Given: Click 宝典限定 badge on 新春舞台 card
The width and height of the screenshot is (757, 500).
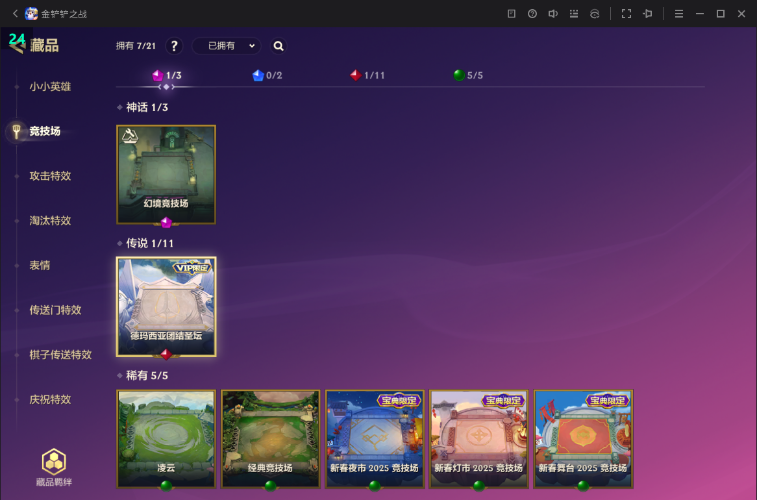Looking at the screenshot, I should click(607, 400).
